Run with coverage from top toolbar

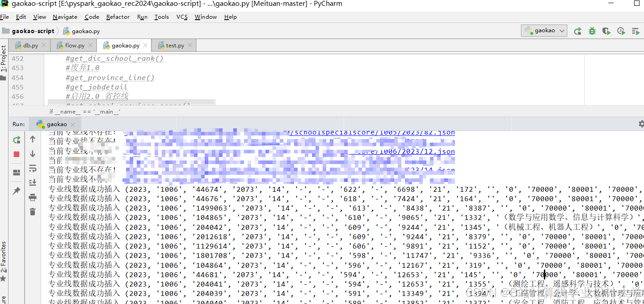coord(606,31)
